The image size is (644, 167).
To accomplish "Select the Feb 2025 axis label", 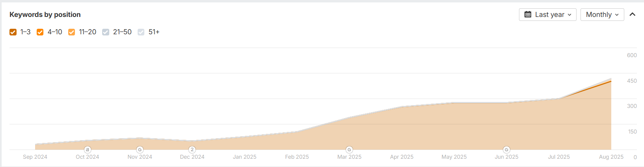I will (x=297, y=157).
